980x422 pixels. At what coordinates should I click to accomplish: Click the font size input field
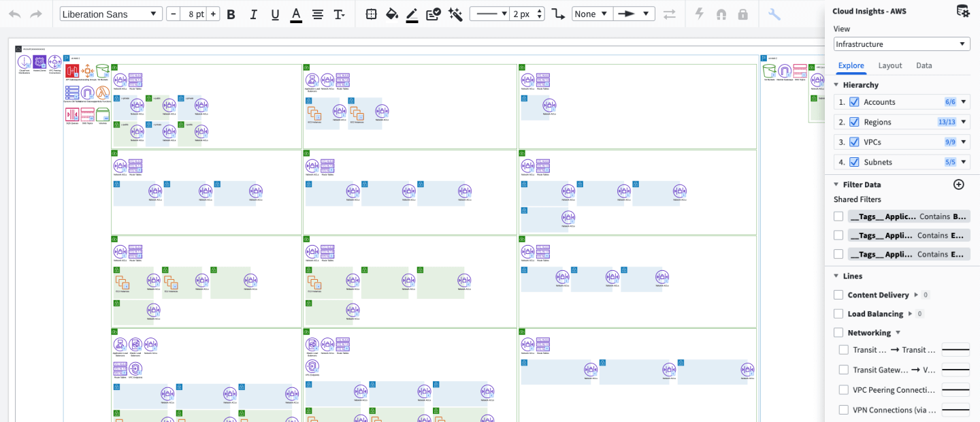193,14
